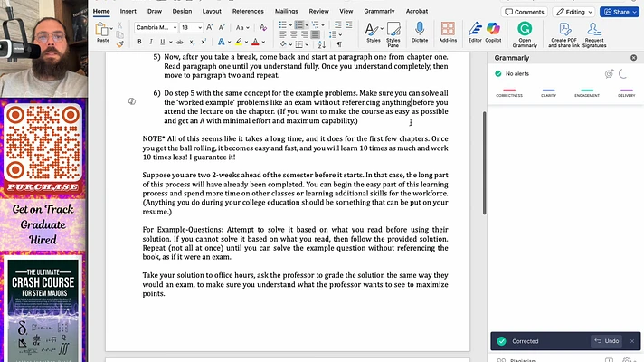The width and height of the screenshot is (644, 362).
Task: Click the Crash Course book thumbnail
Action: pyautogui.click(x=43, y=310)
